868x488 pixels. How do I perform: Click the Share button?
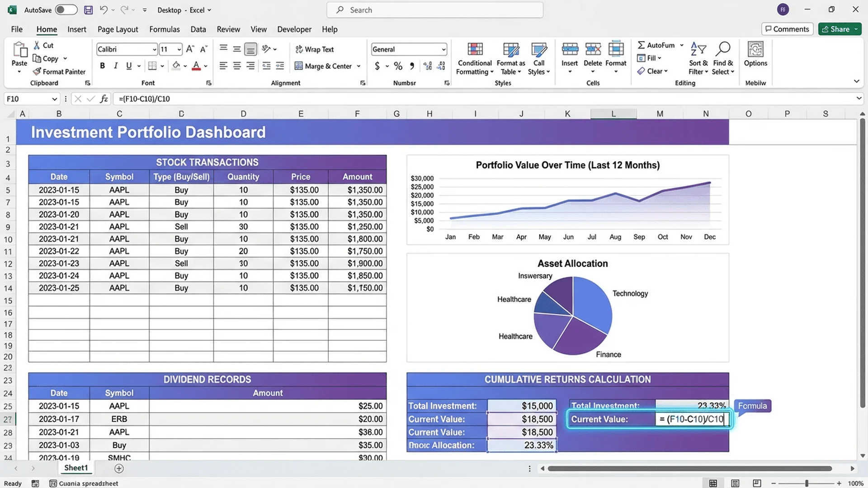[835, 29]
